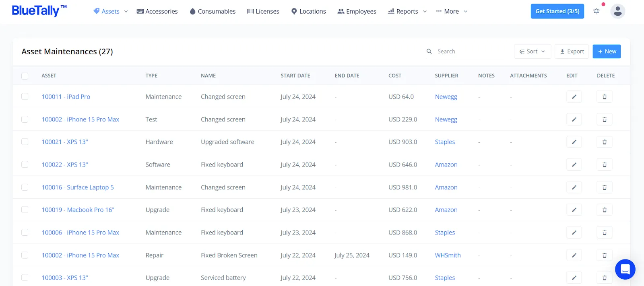
Task: Check the 100011 iPad Pro row
Action: (25, 97)
